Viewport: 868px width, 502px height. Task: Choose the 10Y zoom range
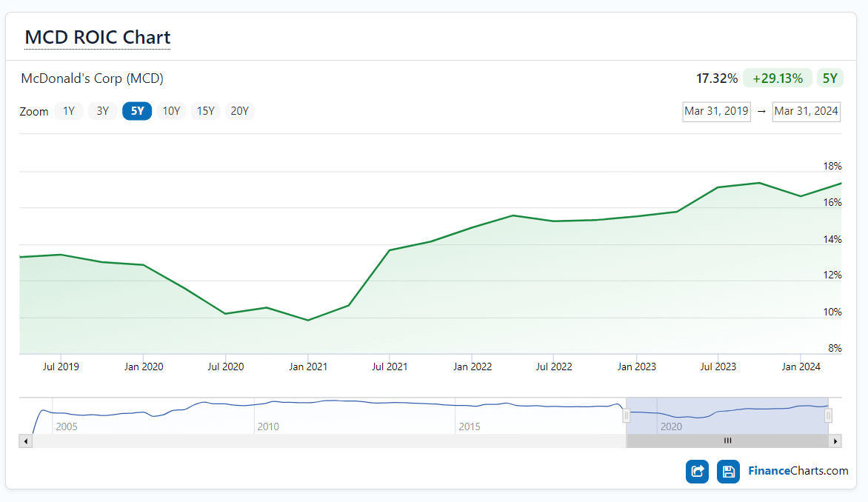click(171, 111)
